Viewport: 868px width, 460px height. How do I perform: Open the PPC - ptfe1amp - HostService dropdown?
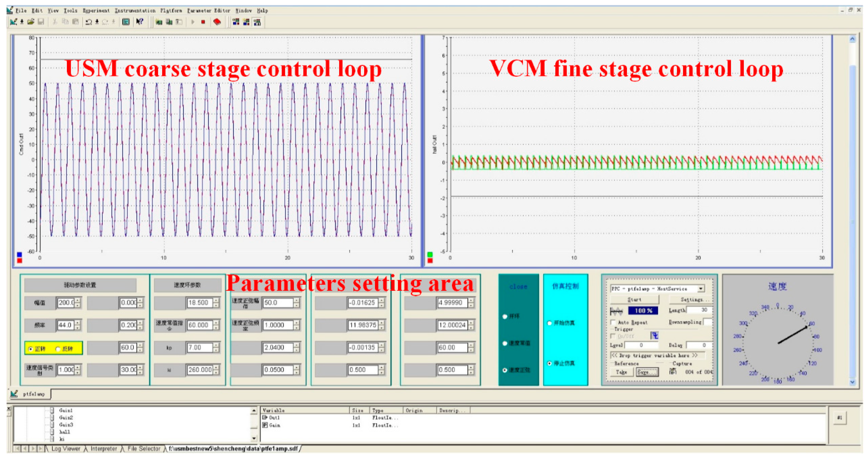pyautogui.click(x=701, y=289)
